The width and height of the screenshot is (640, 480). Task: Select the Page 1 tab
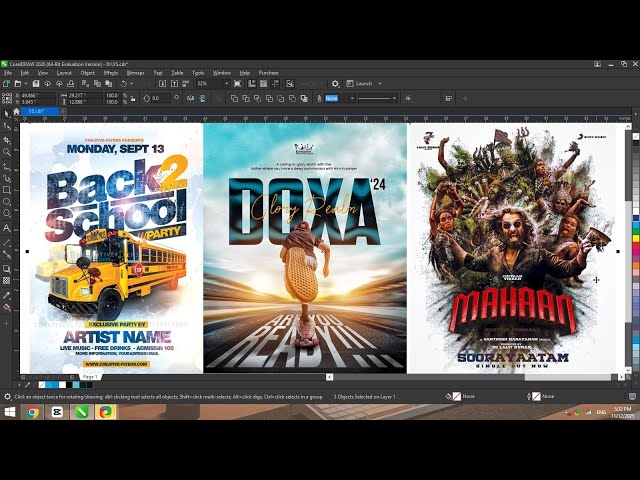pos(90,377)
